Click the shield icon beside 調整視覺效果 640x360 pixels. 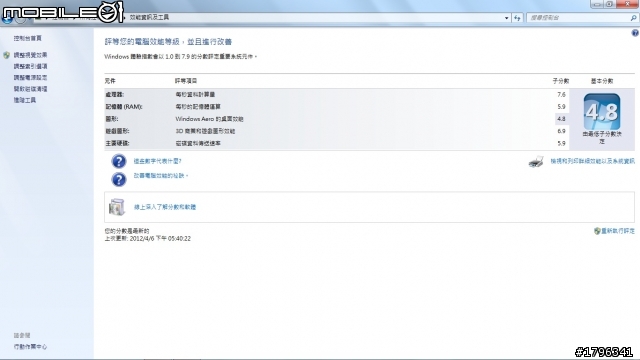7,55
